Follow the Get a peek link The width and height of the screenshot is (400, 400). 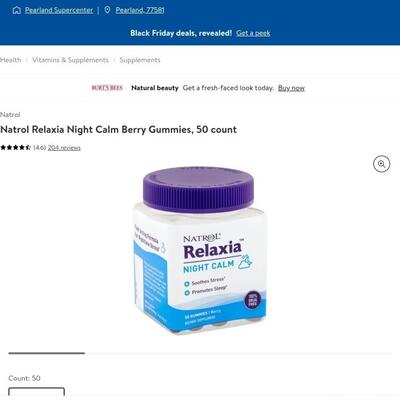[253, 33]
